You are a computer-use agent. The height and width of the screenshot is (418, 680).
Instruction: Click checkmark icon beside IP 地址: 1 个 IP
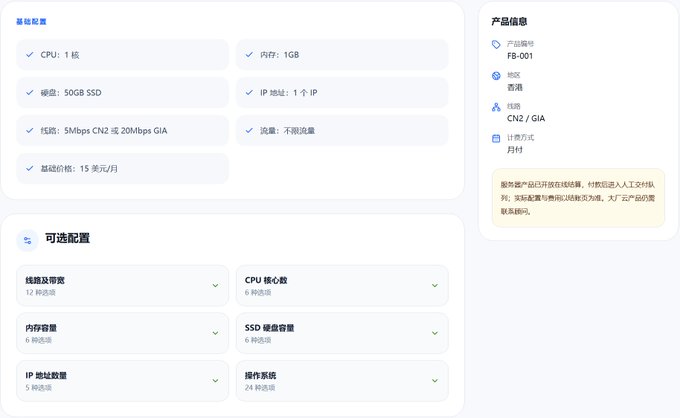coord(249,92)
